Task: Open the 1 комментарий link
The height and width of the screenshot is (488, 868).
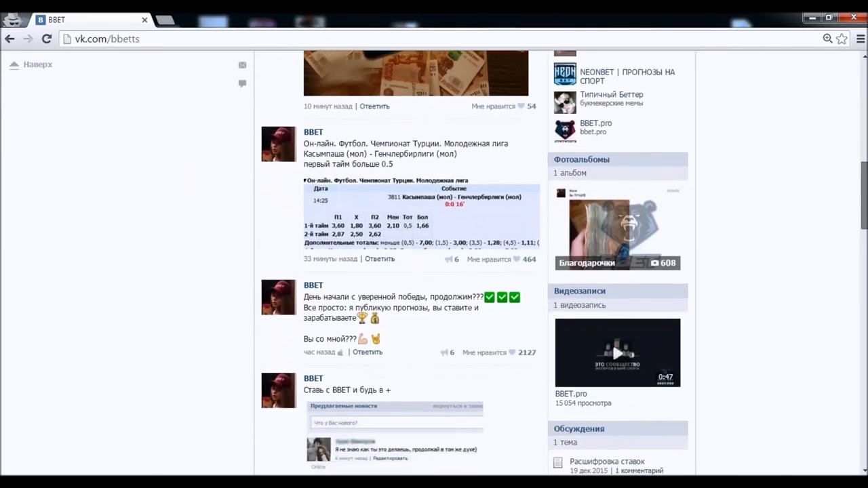Action: click(x=639, y=470)
